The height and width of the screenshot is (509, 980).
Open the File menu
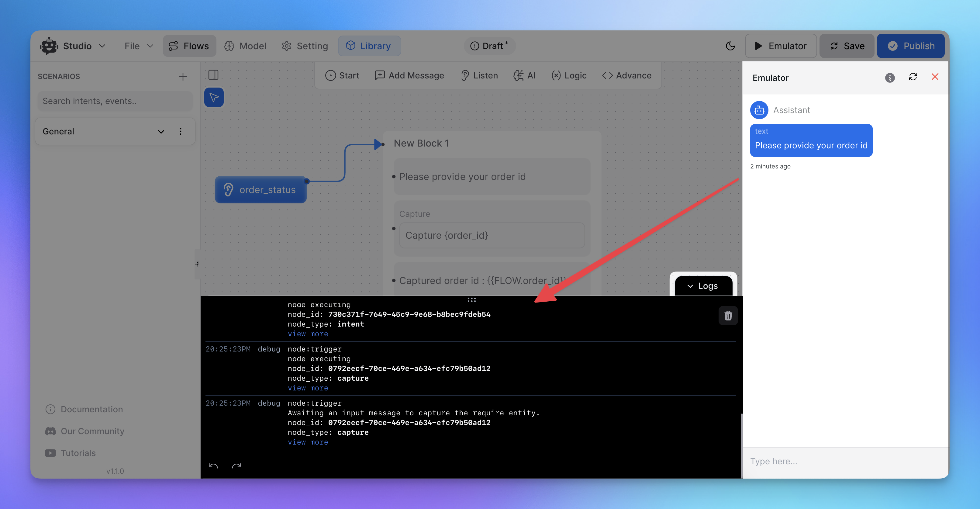click(139, 46)
